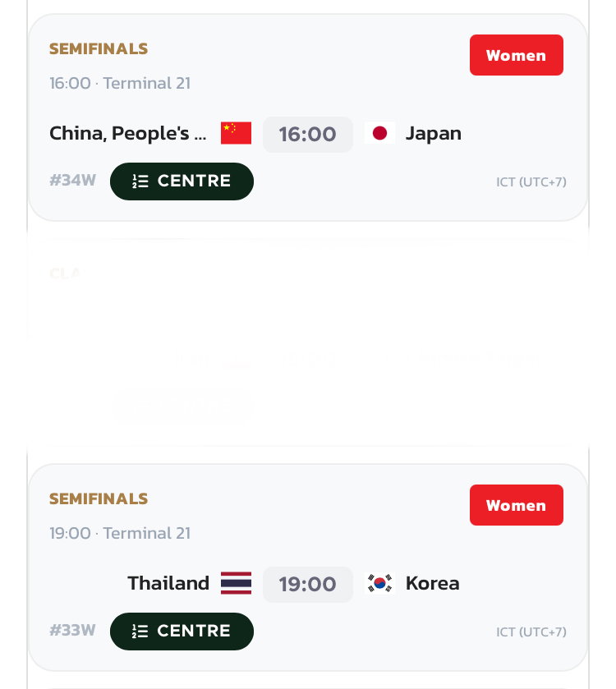Click SEMIFINALS heading of Thailand match card
This screenshot has height=689, width=616.
pos(99,498)
